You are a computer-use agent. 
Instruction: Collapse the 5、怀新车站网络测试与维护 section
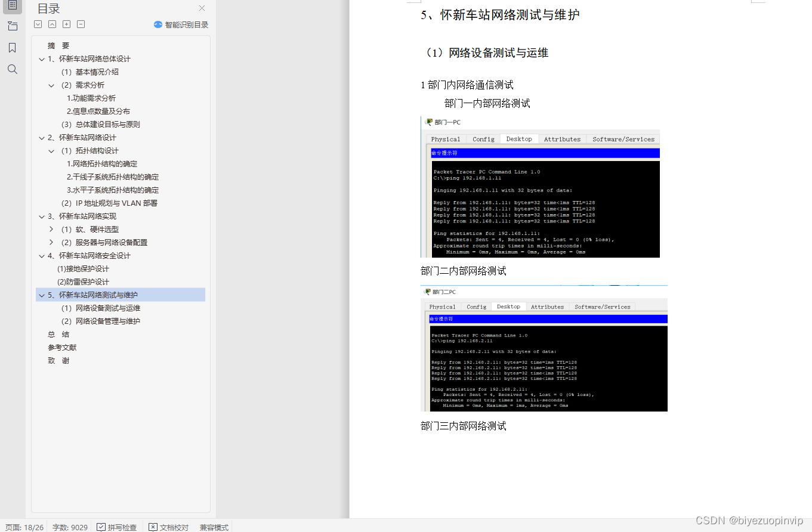(x=41, y=295)
